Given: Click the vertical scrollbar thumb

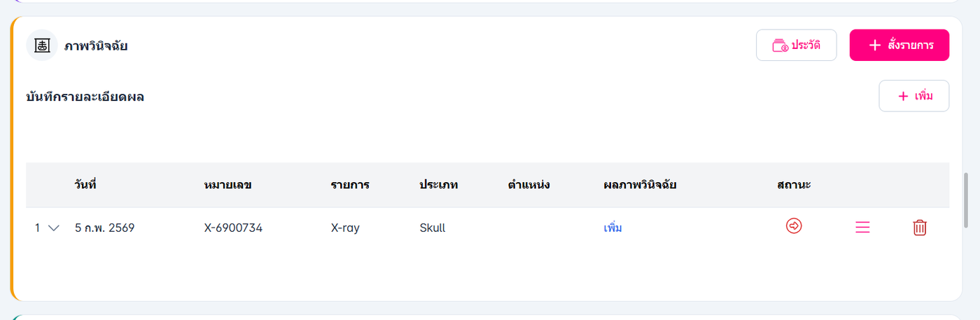Looking at the screenshot, I should tap(967, 200).
